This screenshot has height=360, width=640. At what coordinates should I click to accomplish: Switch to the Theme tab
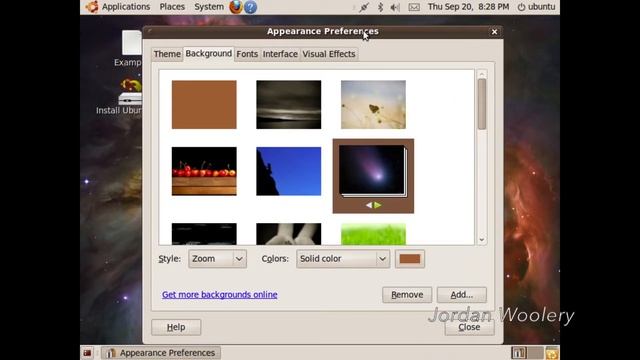[167, 54]
